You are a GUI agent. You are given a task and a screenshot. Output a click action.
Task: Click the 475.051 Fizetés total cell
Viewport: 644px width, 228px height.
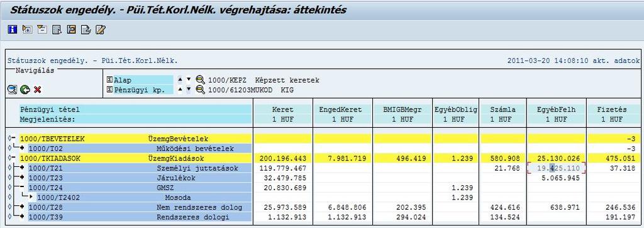614,159
